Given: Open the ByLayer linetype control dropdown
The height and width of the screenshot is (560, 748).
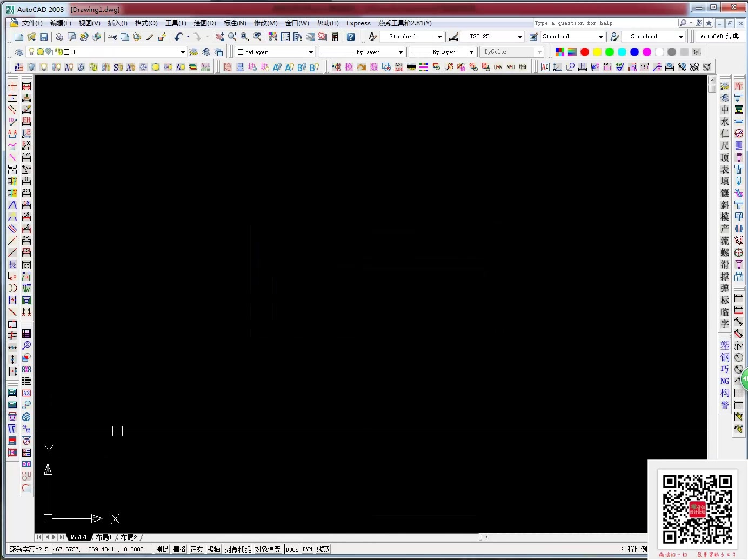Looking at the screenshot, I should click(x=400, y=52).
